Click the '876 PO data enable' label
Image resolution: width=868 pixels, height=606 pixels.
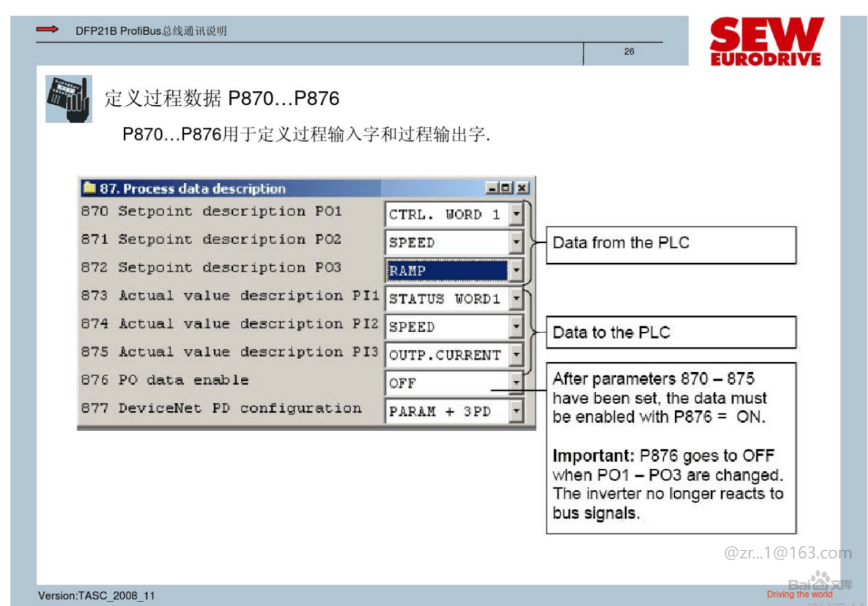pos(165,380)
